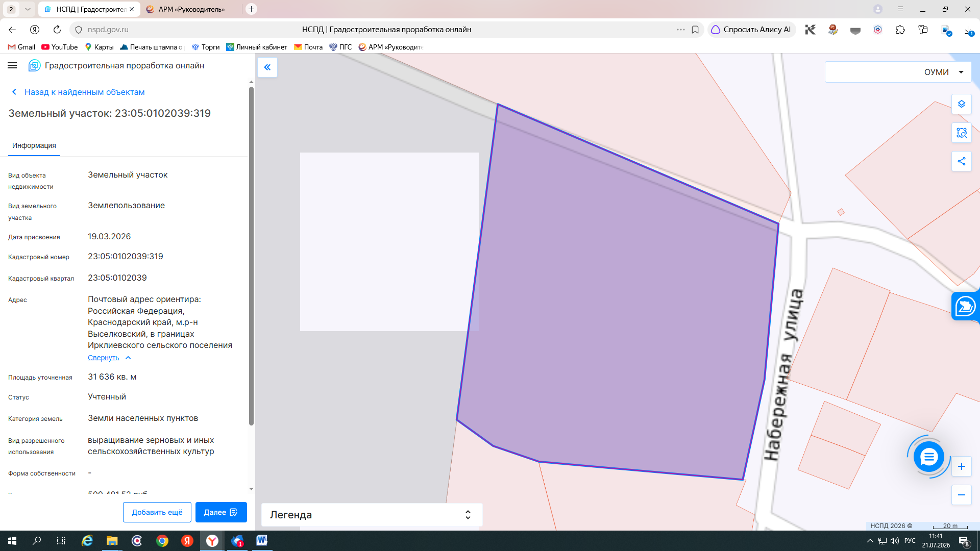
Task: Switch to АРМ «Руководитель» browser tab
Action: [191, 9]
